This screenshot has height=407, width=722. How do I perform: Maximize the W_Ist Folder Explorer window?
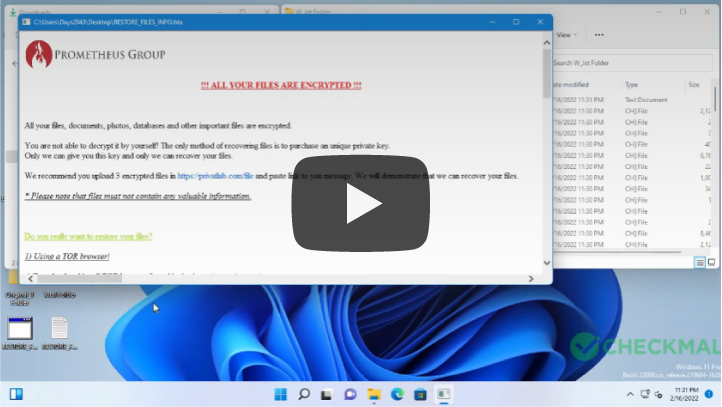683,12
